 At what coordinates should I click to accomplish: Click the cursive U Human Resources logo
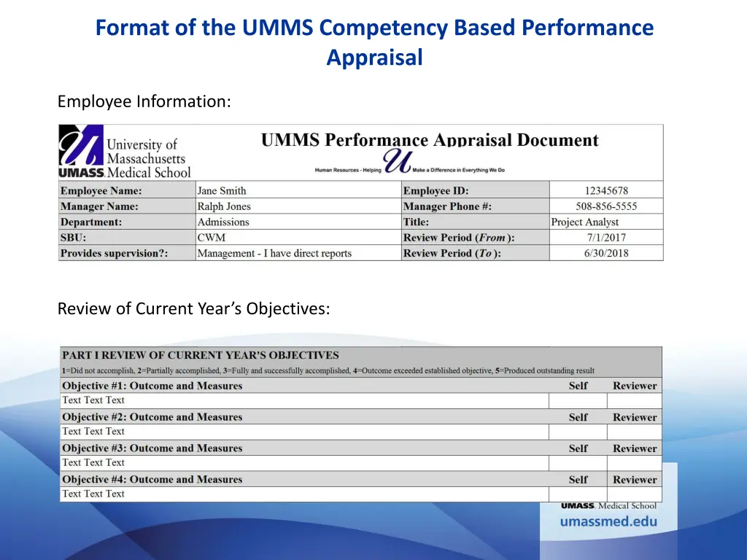398,161
